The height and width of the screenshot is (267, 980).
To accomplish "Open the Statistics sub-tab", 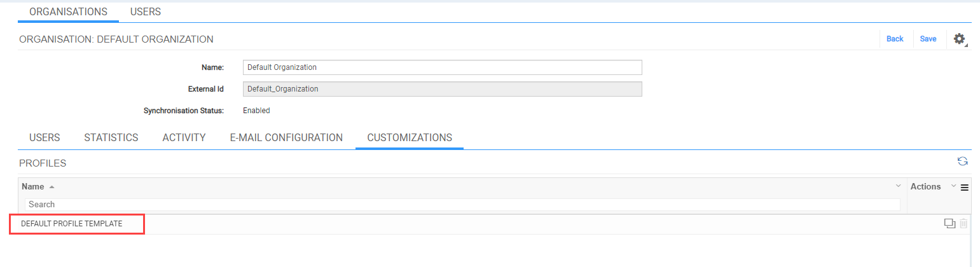I will tap(111, 137).
